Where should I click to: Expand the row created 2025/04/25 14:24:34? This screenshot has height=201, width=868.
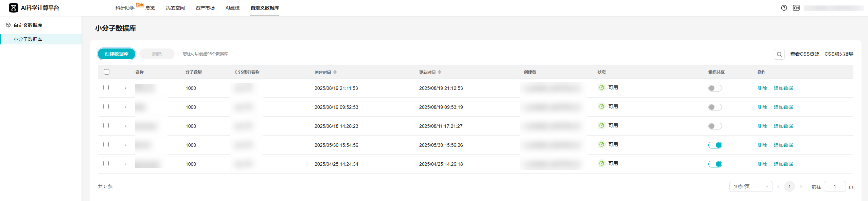pos(125,164)
